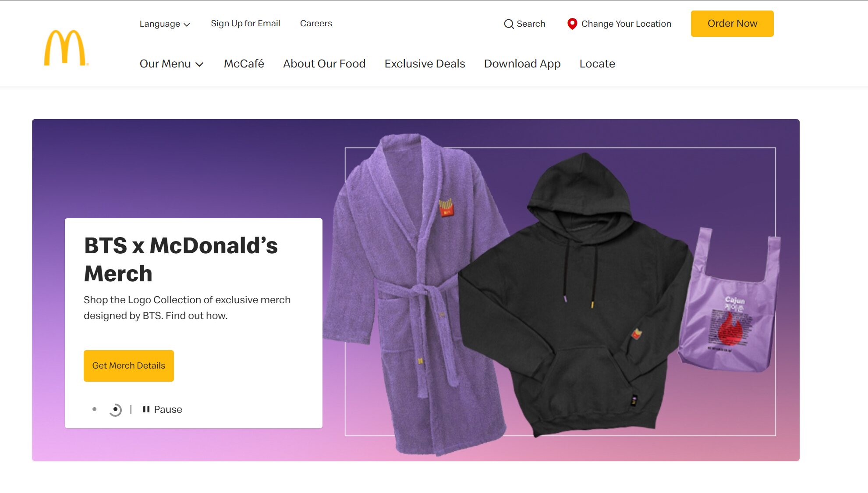Screen dimensions: 868x493
Task: Toggle Pause on the hero carousel
Action: click(x=162, y=409)
